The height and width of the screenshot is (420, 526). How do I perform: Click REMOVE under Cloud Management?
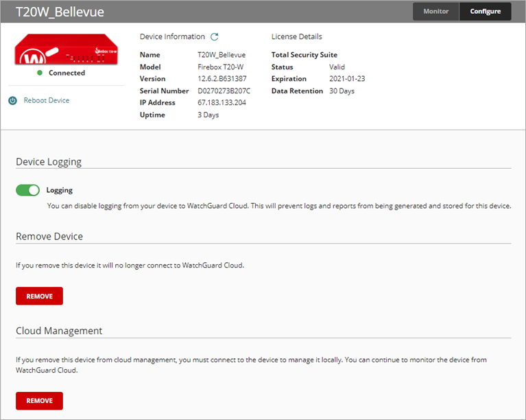[x=39, y=401]
